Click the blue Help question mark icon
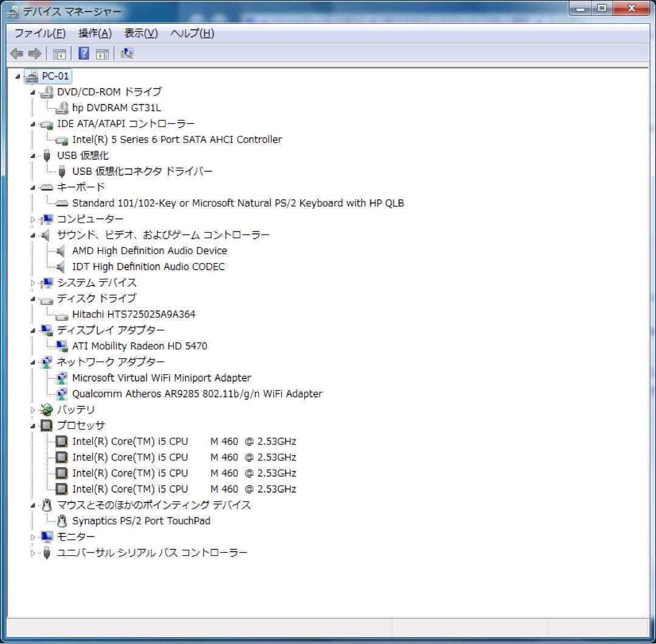The height and width of the screenshot is (644, 656). [84, 53]
